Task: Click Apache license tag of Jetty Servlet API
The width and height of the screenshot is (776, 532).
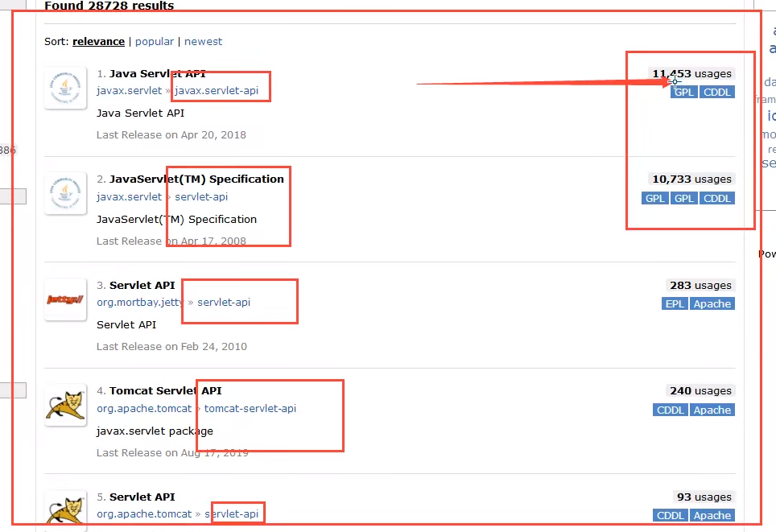Action: pos(712,304)
